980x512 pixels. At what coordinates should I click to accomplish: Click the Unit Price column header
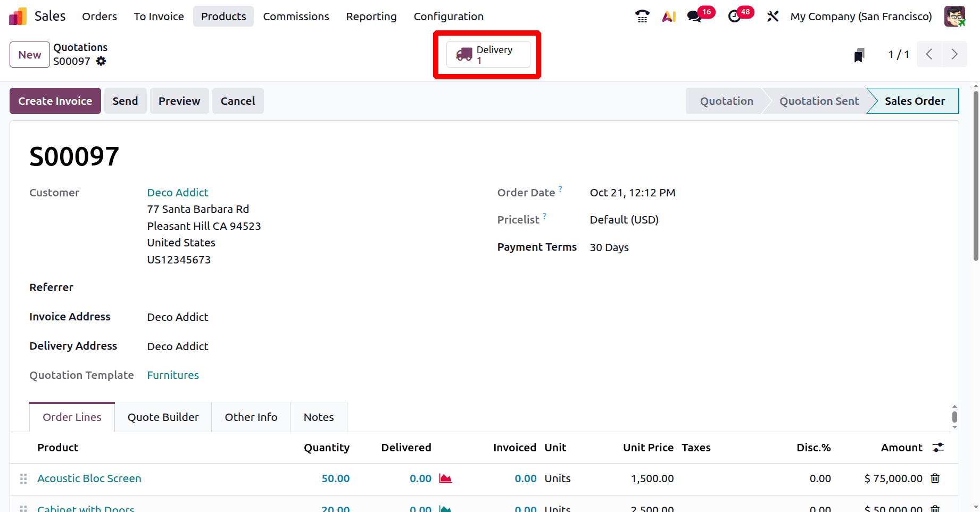click(648, 448)
